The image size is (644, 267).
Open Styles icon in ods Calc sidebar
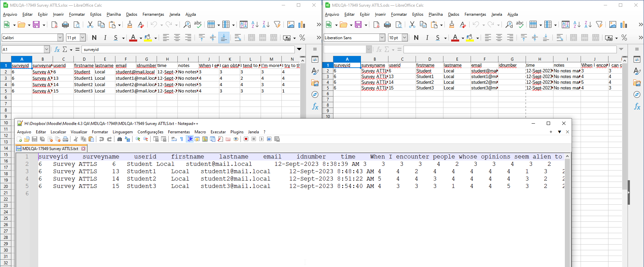(x=637, y=71)
